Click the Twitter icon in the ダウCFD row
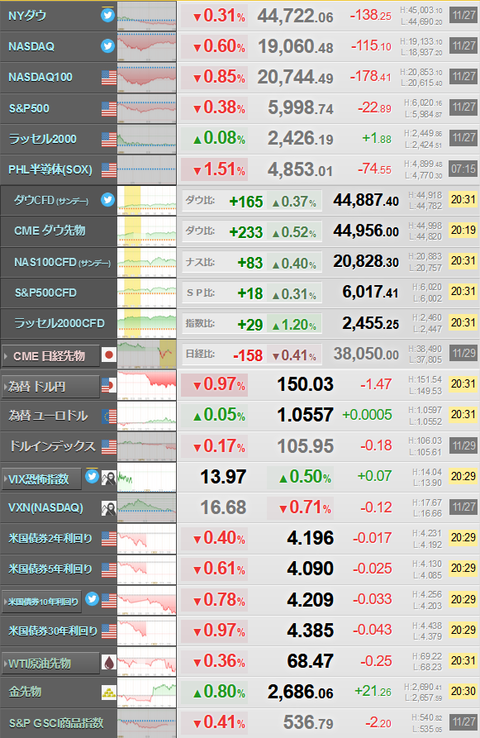480x738 pixels. point(108,200)
